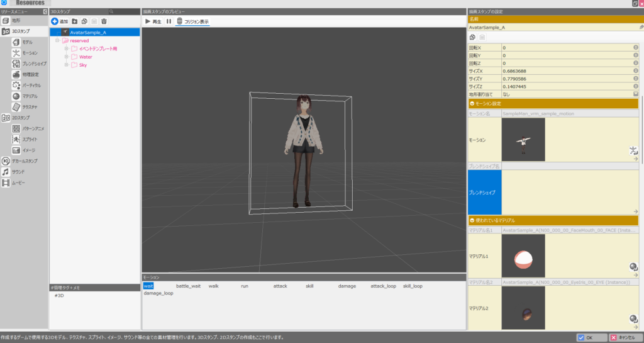Select the battle_wait motion entry

[x=188, y=286]
